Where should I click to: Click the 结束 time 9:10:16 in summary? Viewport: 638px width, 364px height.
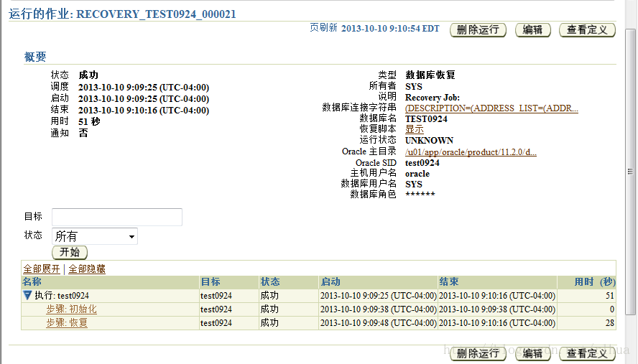143,111
